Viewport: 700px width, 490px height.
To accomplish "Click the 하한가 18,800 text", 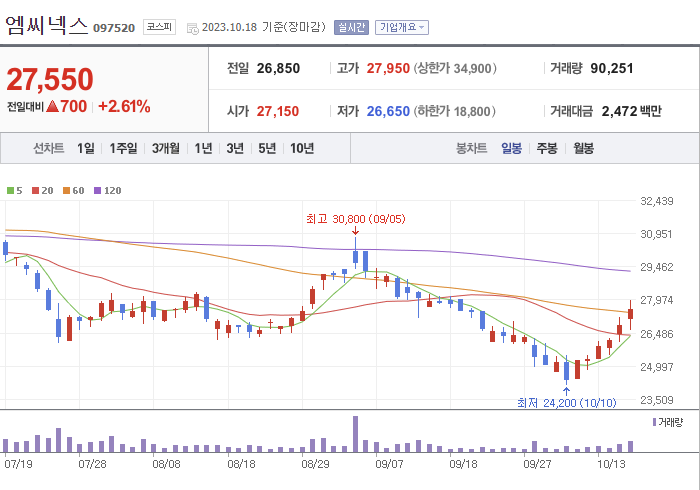I will coord(454,111).
